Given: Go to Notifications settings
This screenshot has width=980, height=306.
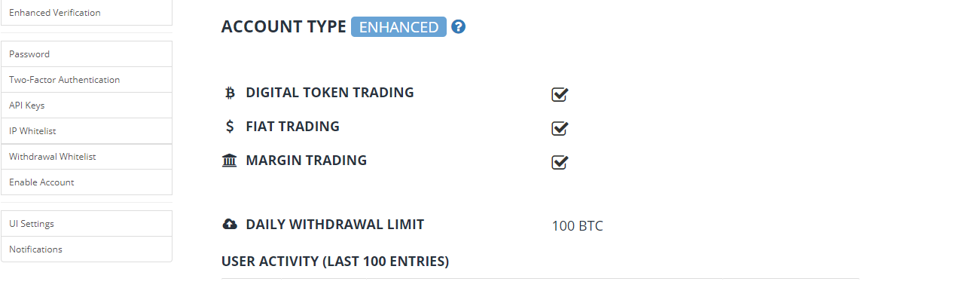Looking at the screenshot, I should click(x=35, y=249).
